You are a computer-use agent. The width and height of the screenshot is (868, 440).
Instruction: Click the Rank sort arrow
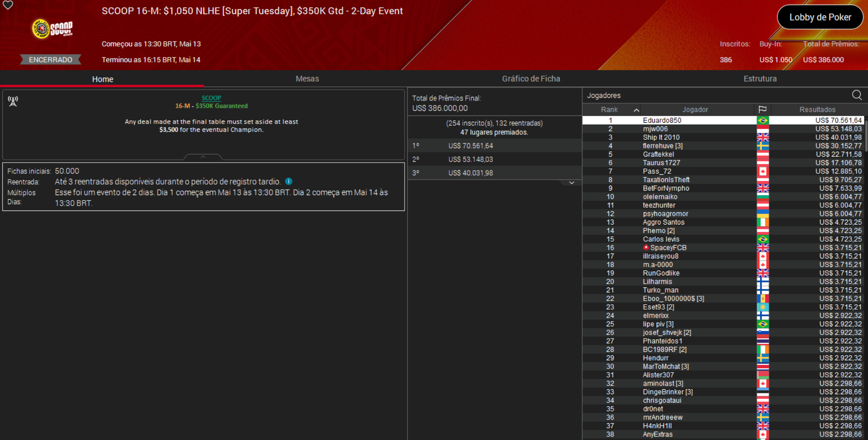636,110
